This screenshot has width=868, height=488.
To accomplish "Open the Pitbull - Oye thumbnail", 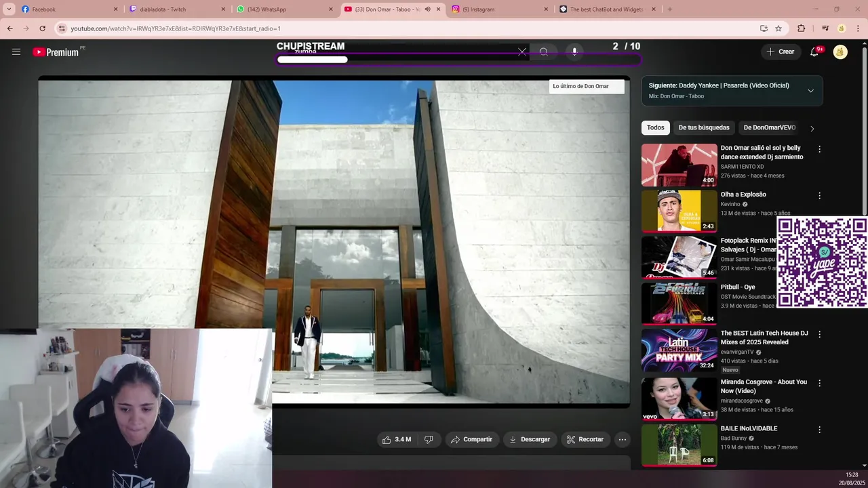I will point(679,304).
